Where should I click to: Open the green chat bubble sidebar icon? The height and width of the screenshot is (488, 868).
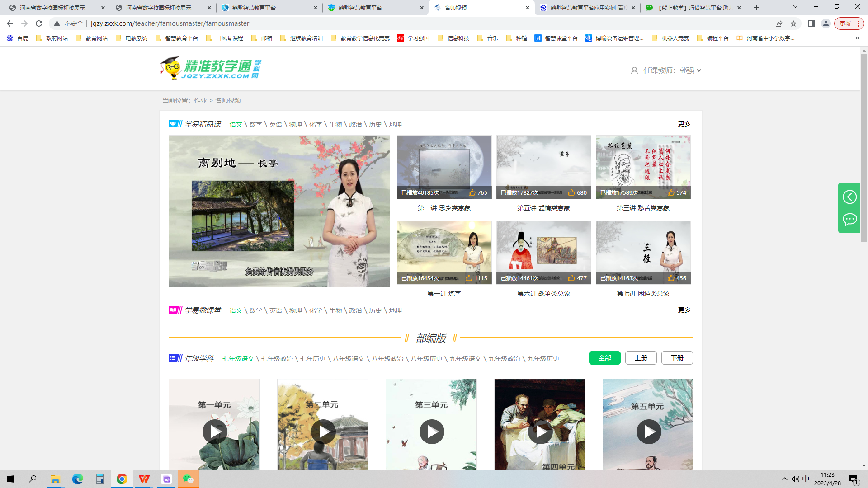pos(849,220)
